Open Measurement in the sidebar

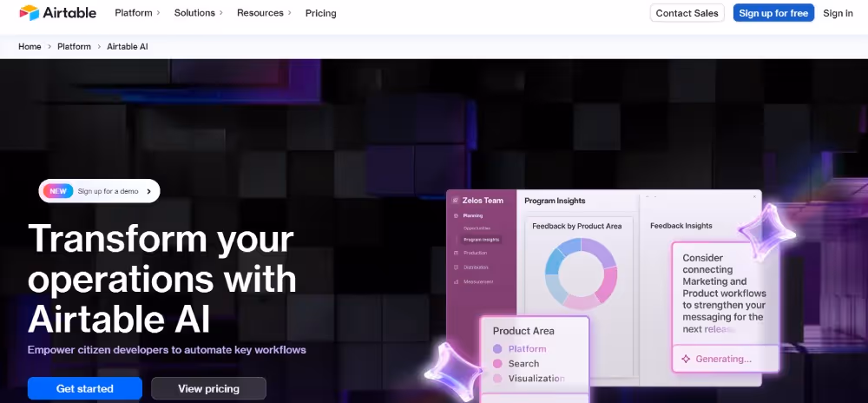coord(478,281)
